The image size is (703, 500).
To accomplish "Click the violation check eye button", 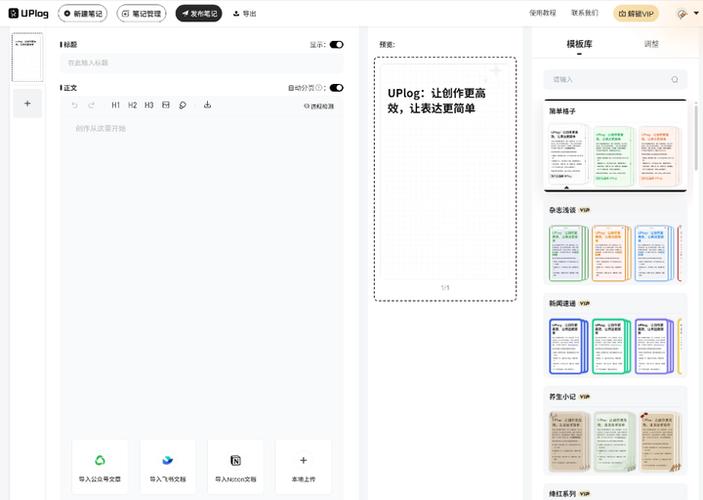I will click(319, 106).
